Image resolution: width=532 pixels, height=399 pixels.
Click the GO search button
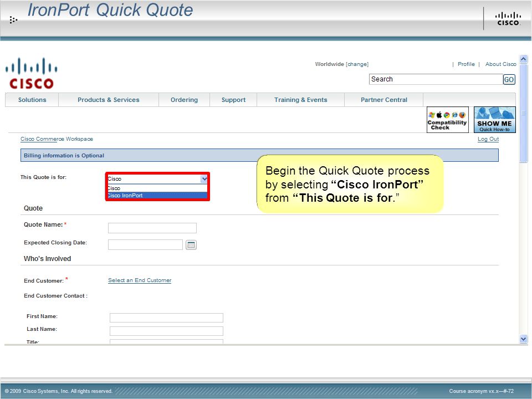coord(509,79)
